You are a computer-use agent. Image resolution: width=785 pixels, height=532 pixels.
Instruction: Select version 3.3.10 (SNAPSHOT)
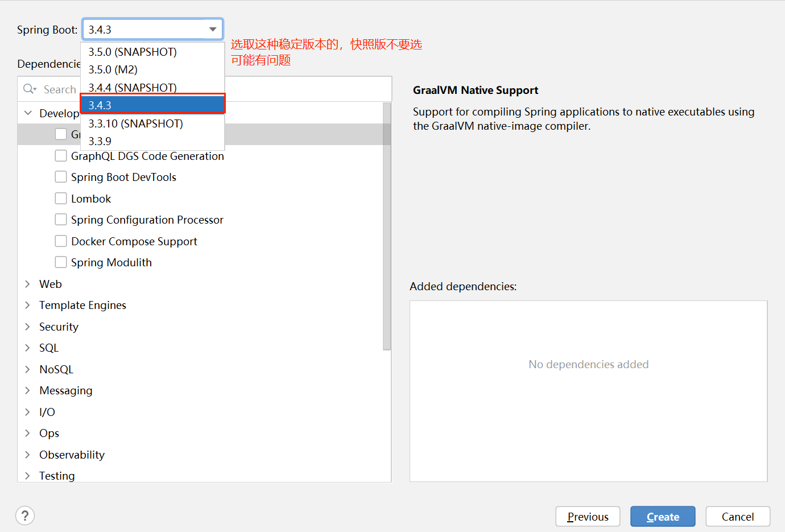(152, 123)
